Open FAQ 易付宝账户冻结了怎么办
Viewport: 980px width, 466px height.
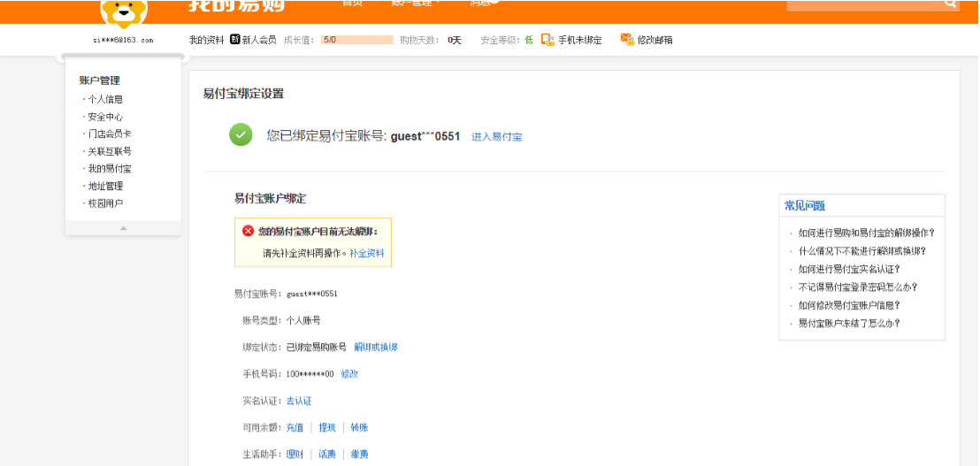849,324
